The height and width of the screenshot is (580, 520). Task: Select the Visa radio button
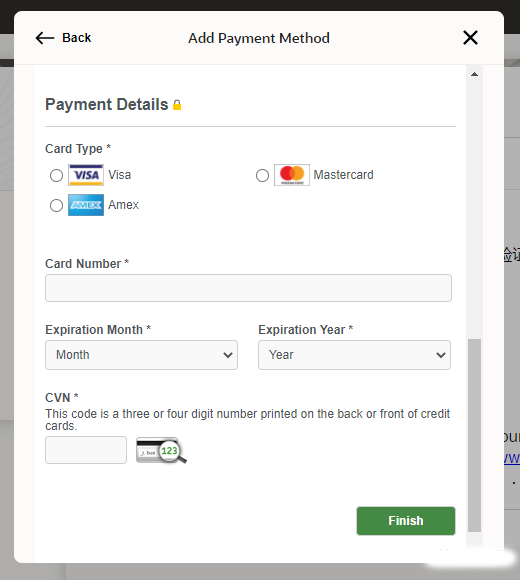pos(56,175)
